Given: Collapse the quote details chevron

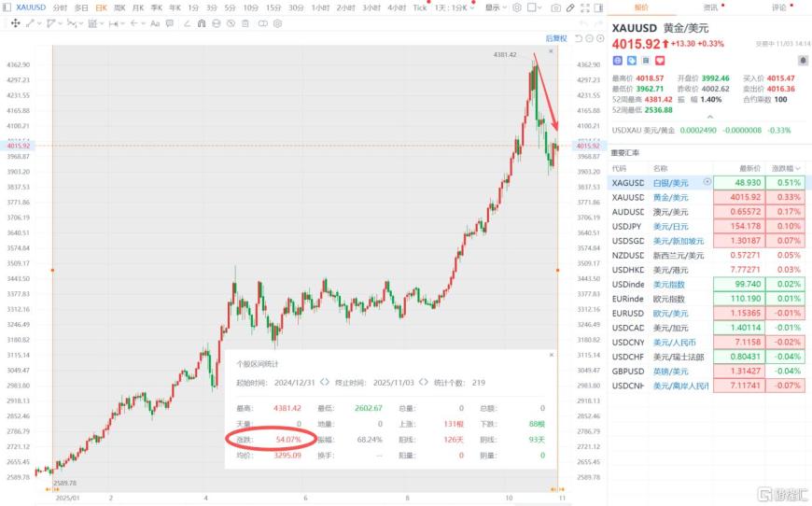Looking at the screenshot, I should click(709, 117).
